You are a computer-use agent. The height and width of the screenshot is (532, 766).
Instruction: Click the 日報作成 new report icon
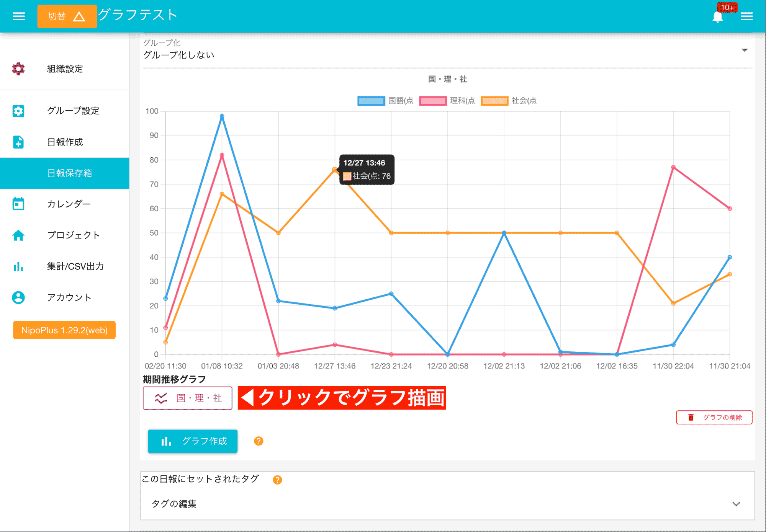click(18, 142)
